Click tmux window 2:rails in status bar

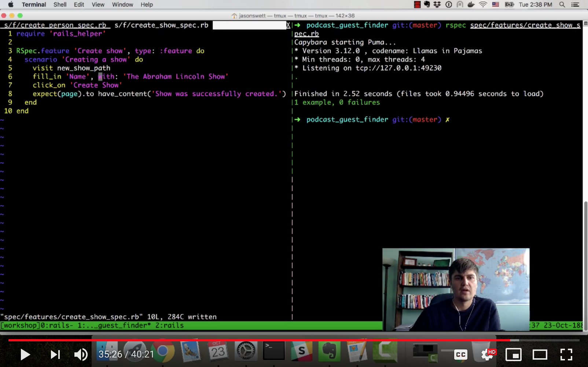[x=169, y=325]
